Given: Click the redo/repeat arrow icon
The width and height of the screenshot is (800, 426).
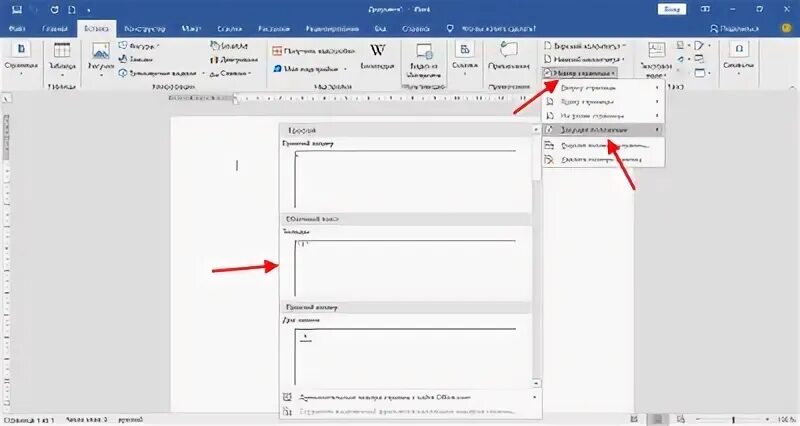Looking at the screenshot, I should [x=55, y=10].
